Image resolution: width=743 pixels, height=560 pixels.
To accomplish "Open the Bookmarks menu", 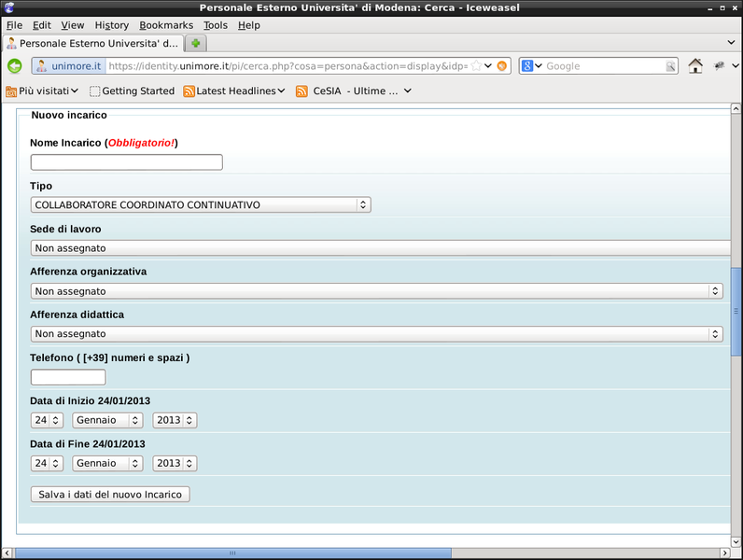I will click(166, 25).
